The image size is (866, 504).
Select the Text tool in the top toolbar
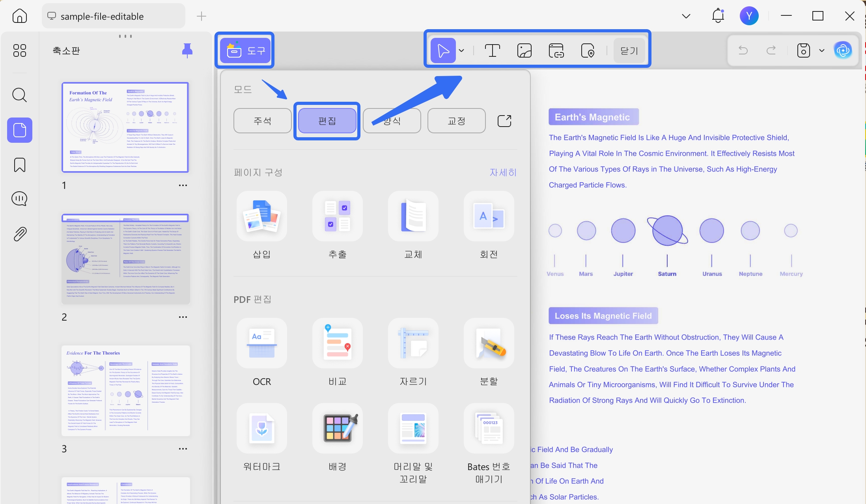(493, 50)
